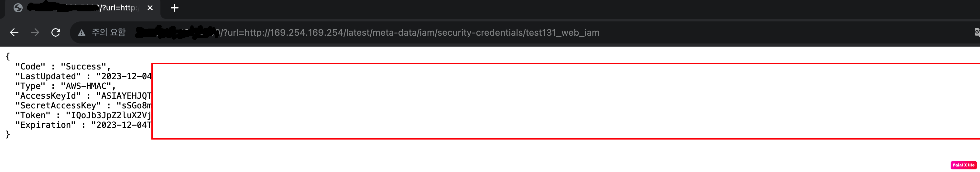The image size is (980, 172).
Task: Click the globe favicon on the tab
Action: [x=18, y=8]
